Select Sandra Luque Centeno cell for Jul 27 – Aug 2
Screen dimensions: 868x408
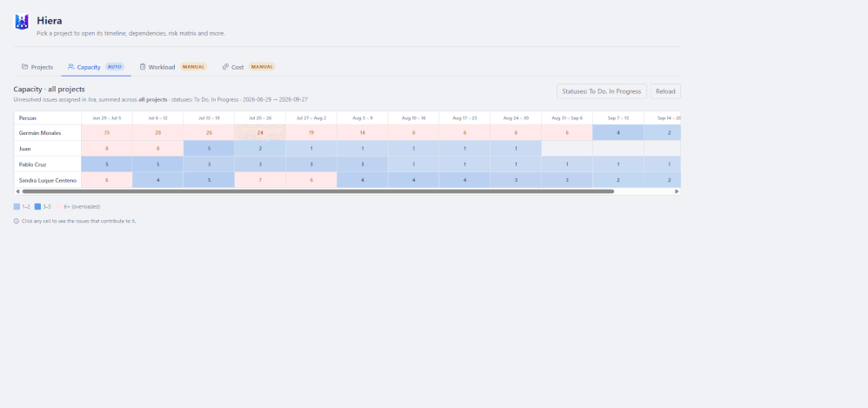click(x=311, y=180)
